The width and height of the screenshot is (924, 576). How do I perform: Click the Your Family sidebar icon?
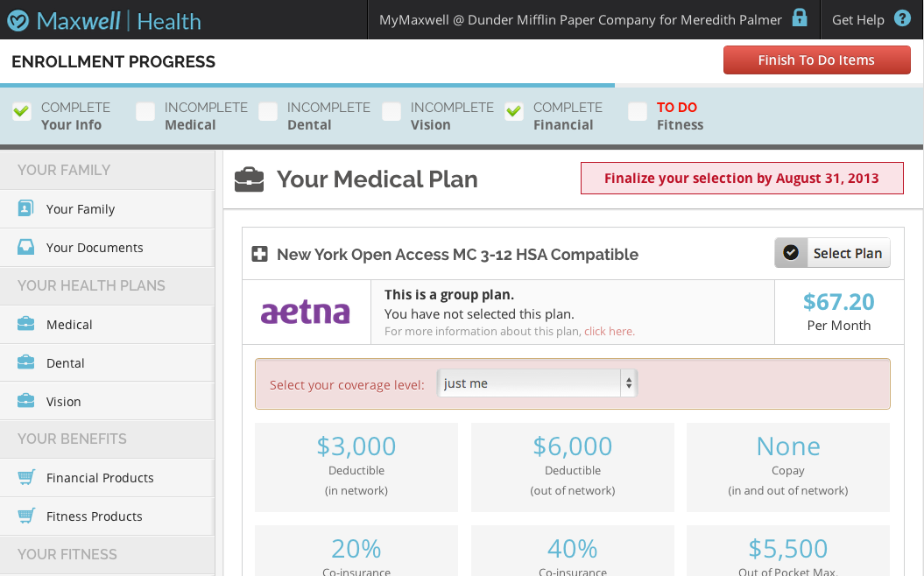[x=26, y=209]
